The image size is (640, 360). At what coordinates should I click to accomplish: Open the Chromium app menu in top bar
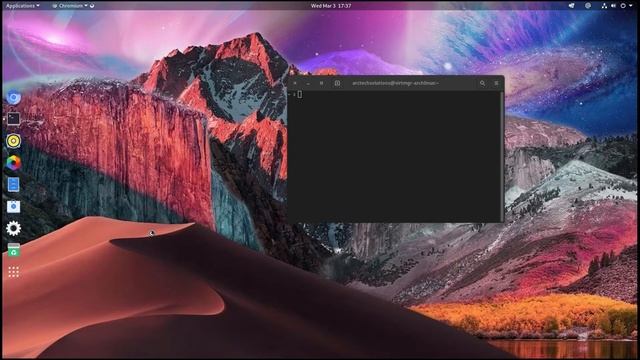click(71, 6)
